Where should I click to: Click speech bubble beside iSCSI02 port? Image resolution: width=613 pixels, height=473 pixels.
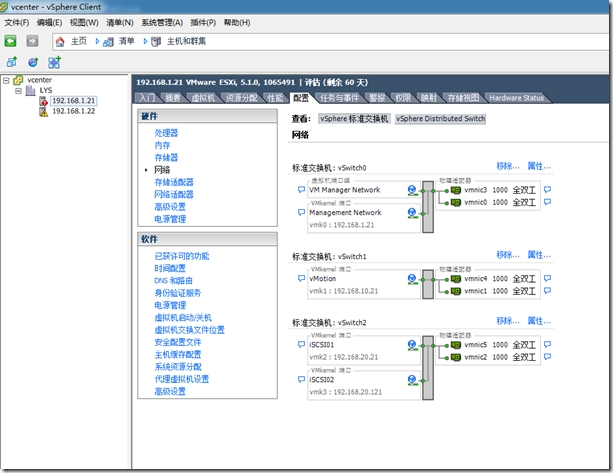(301, 379)
